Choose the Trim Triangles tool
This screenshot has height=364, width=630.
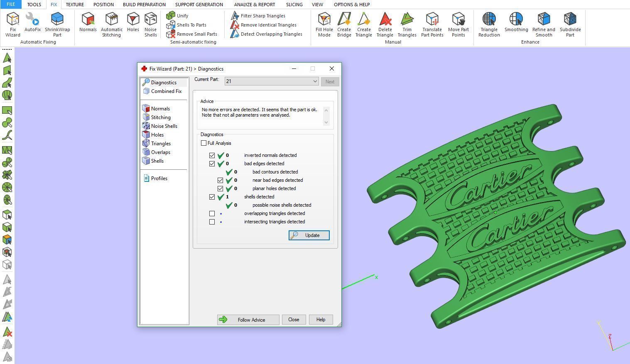click(x=407, y=24)
